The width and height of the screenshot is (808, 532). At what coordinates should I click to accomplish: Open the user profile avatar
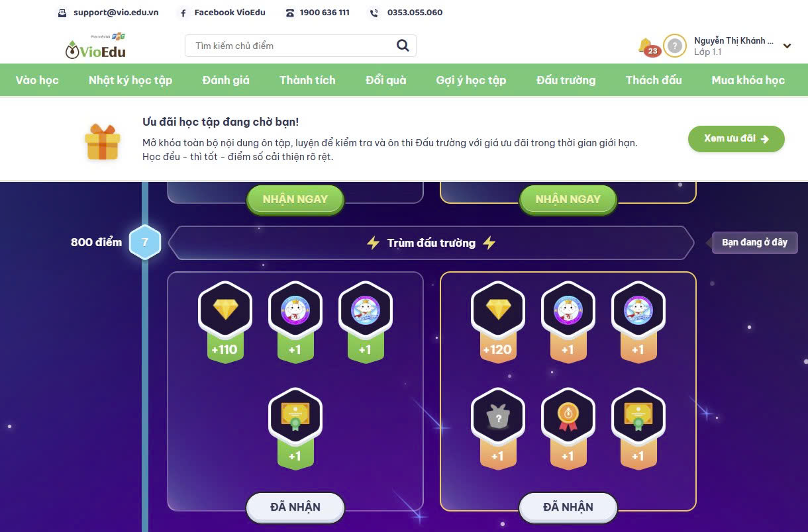coord(674,46)
